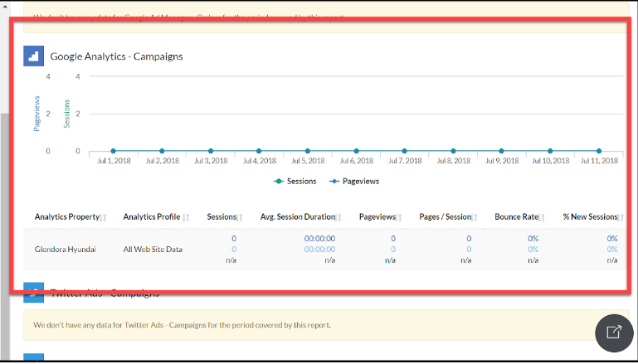Click the 00:00:00 comparison value in blue
This screenshot has width=638, height=364.
[x=319, y=250]
